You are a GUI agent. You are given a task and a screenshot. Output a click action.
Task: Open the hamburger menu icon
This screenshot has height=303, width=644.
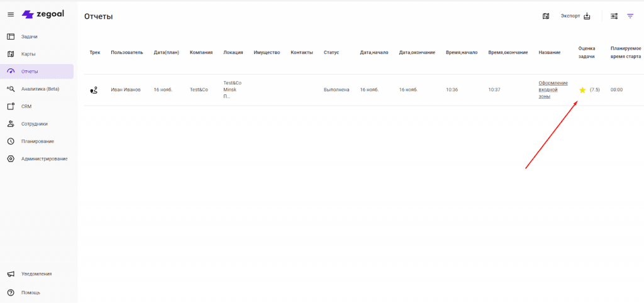pos(11,14)
